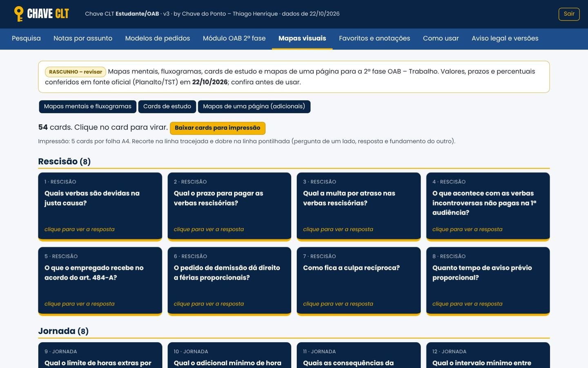Viewport: 588px width, 368px height.
Task: Open the Como usar tab
Action: [441, 38]
